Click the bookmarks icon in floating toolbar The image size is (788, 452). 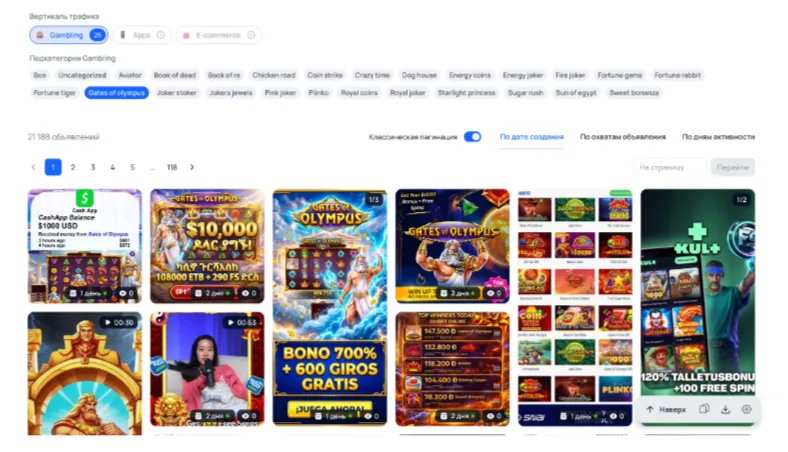[704, 409]
